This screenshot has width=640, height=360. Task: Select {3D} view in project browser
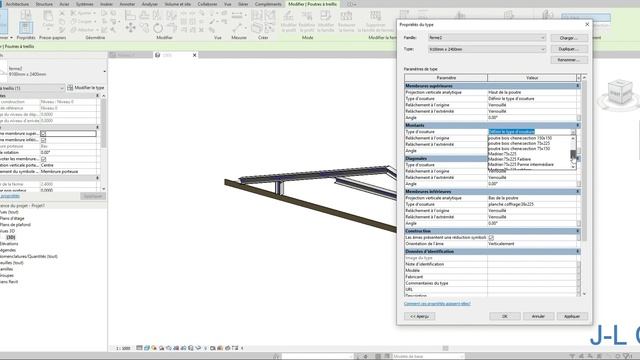11,237
